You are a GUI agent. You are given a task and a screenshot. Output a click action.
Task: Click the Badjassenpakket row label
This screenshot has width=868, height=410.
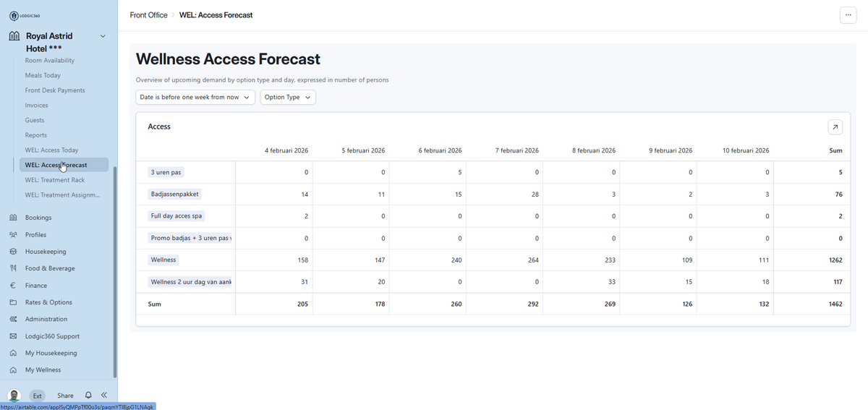175,195
